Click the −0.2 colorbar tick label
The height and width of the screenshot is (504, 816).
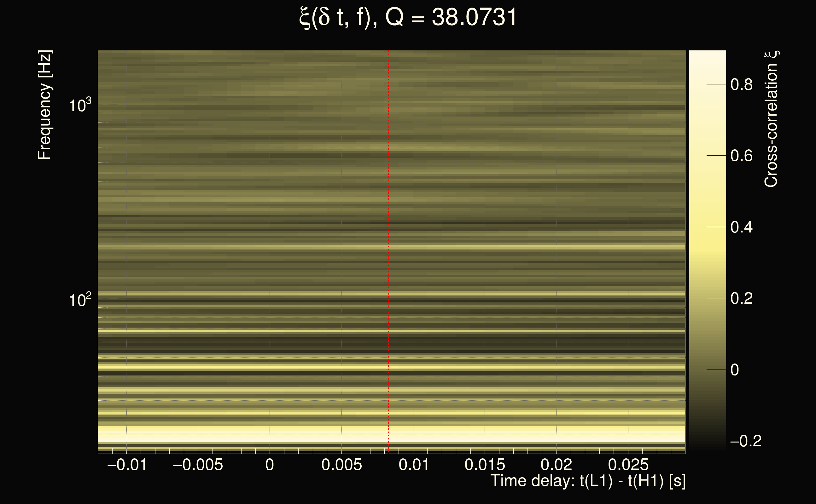click(x=745, y=441)
